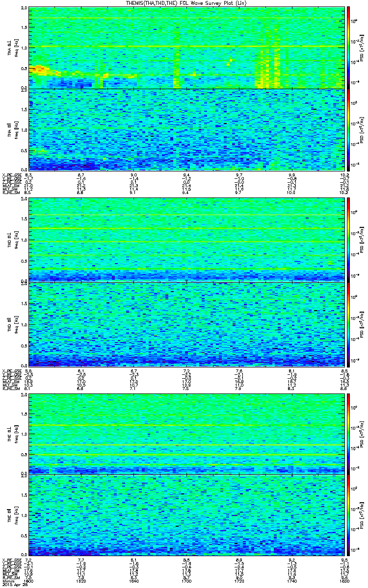Select the THA B-parallel spectrogram panel
The width and height of the screenshot is (368, 588).
186,129
